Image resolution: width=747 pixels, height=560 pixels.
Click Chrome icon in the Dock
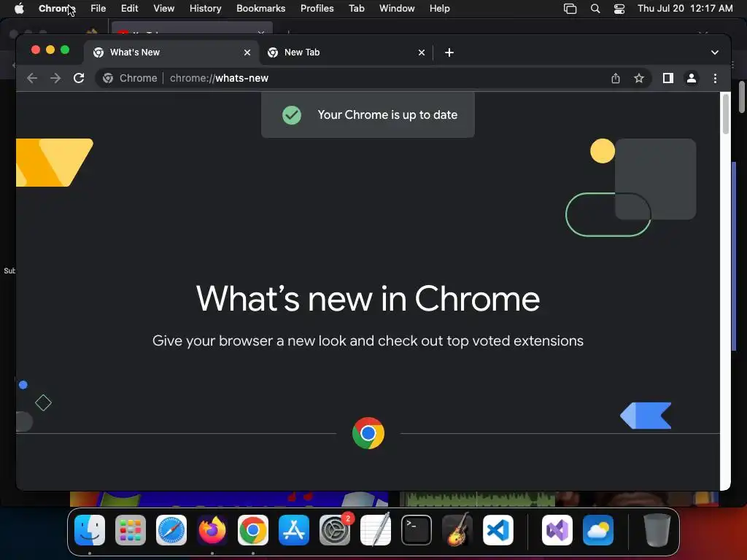pos(253,530)
